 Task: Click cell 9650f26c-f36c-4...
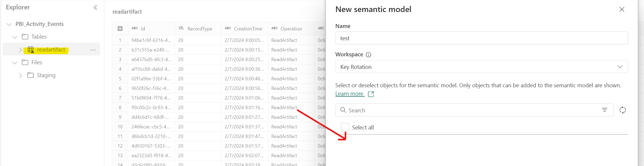[x=151, y=88]
